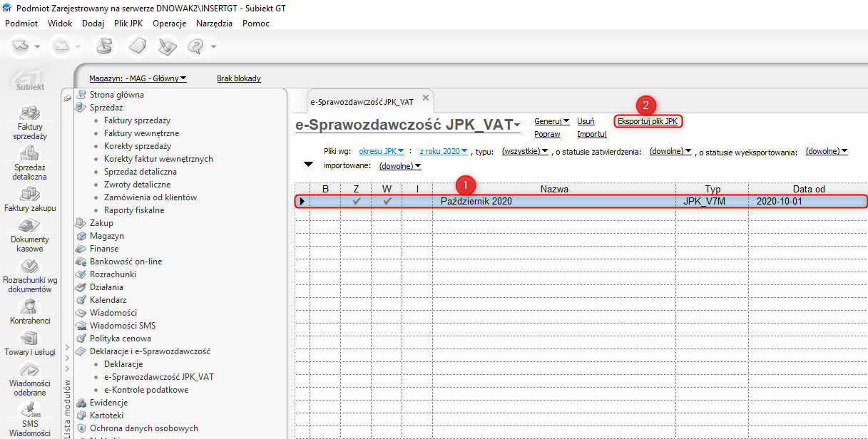Click the Usuń link
This screenshot has height=439, width=868.
[586, 121]
